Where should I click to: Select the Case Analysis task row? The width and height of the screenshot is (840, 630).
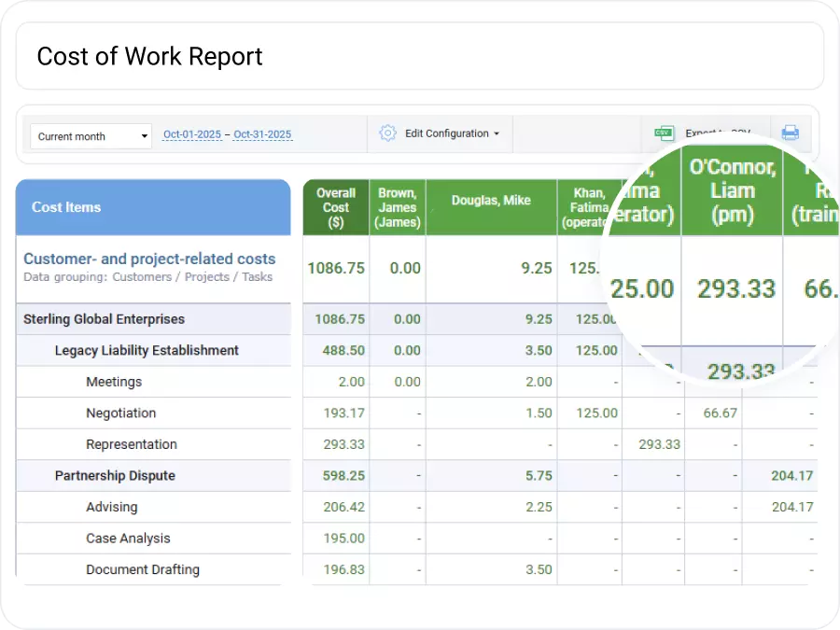coord(129,539)
